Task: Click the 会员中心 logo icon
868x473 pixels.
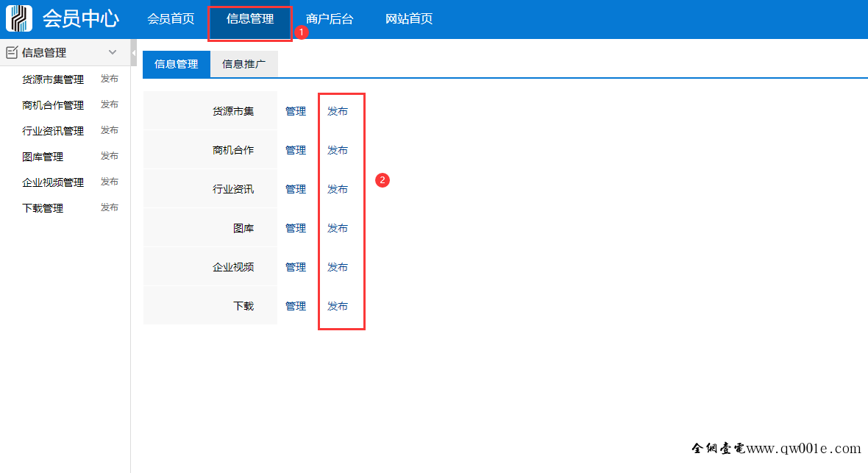Action: [19, 18]
